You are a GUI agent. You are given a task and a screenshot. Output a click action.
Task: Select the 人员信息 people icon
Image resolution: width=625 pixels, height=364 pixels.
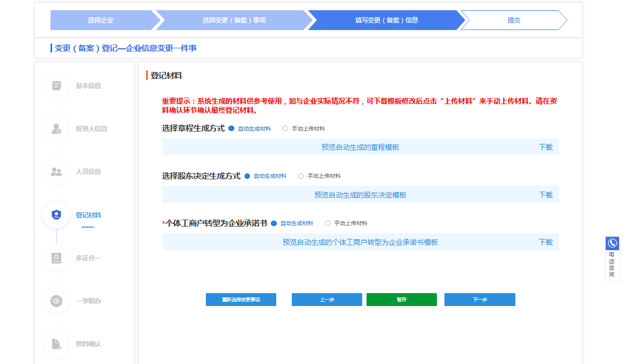[x=56, y=172]
